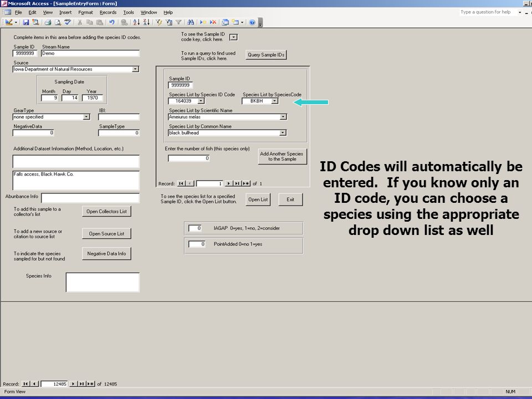
Task: Click the File Search toolbar icon
Action: (35, 22)
